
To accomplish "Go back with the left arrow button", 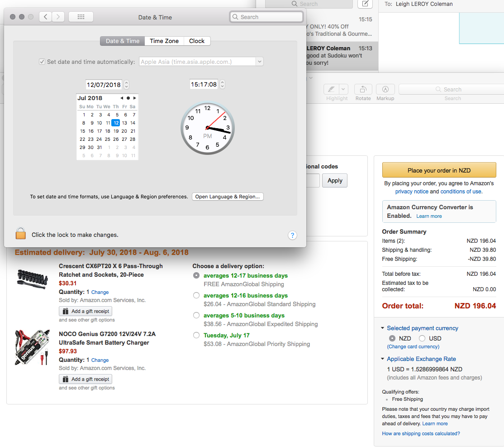I will click(45, 17).
